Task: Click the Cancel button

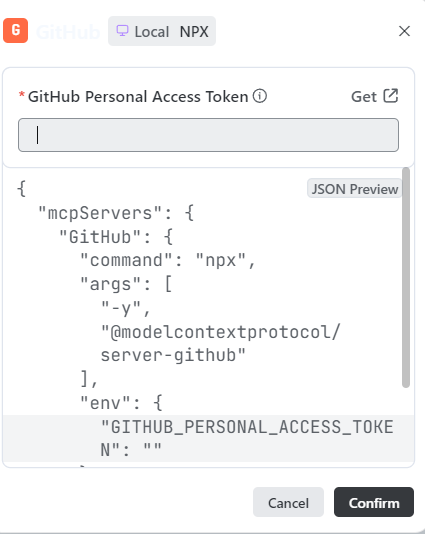Action: point(288,502)
